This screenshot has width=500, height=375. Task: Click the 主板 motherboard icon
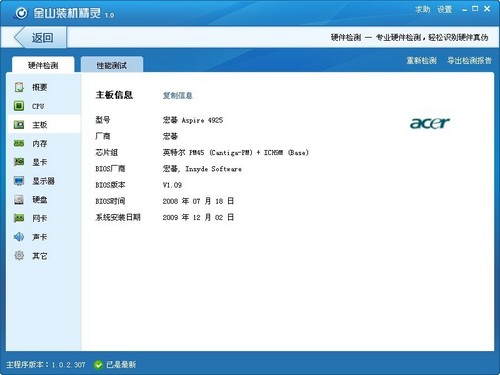[x=19, y=125]
